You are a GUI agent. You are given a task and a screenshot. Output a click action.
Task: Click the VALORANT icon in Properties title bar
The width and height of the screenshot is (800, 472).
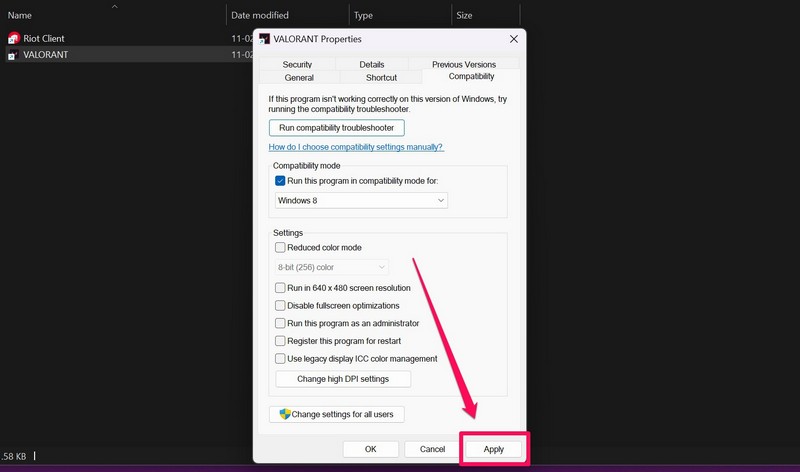point(264,39)
